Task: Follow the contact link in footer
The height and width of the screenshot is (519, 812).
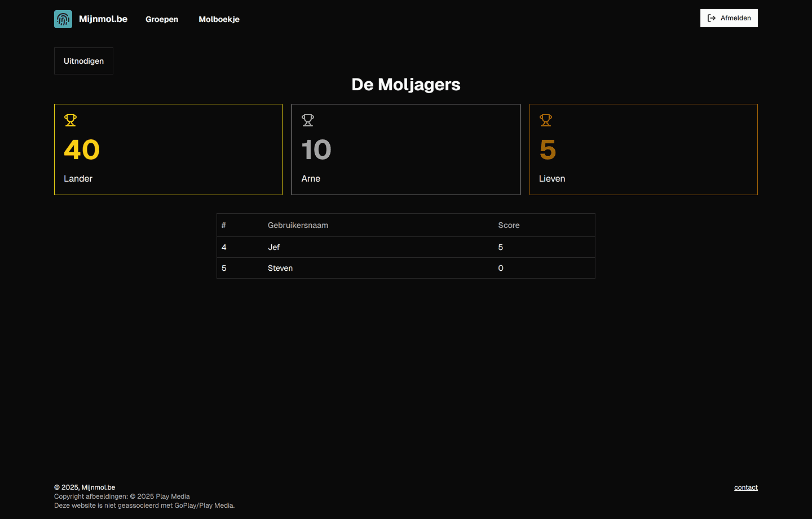Action: pyautogui.click(x=745, y=487)
